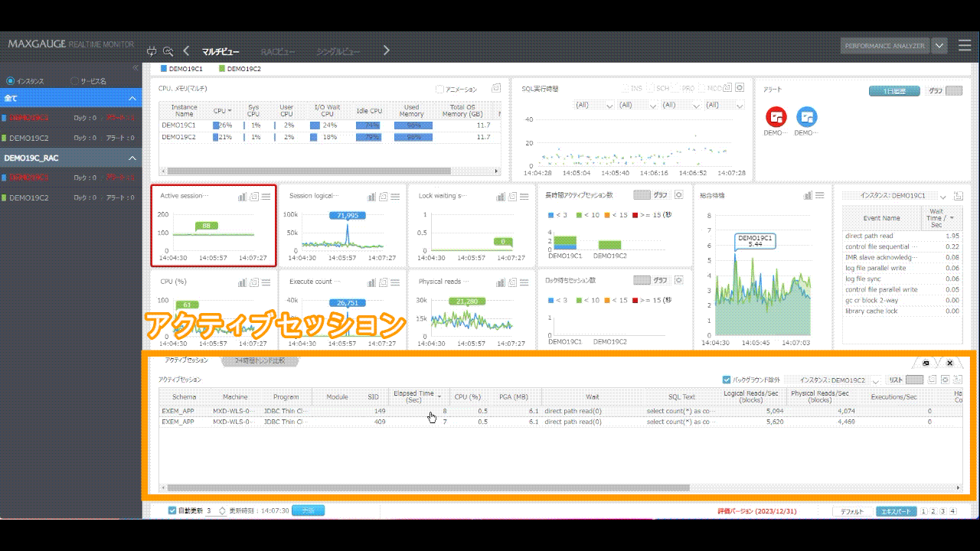Select layout page 2 button
Image resolution: width=980 pixels, height=551 pixels.
(x=933, y=511)
